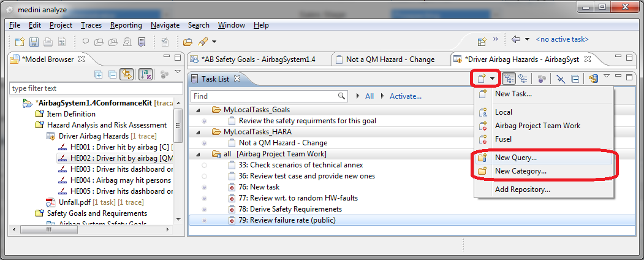The height and width of the screenshot is (260, 644).
Task: Click Synchronize Changed icon in Task List
Action: pos(593,78)
